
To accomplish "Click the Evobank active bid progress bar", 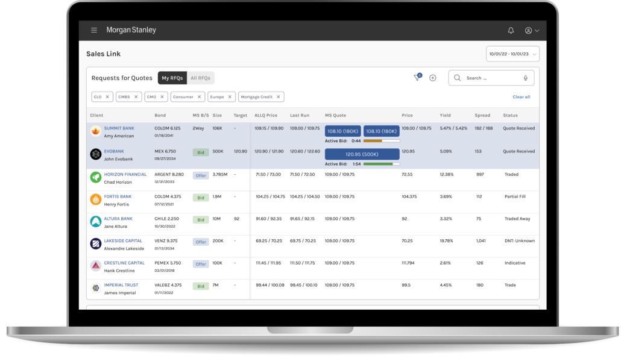I will point(379,164).
